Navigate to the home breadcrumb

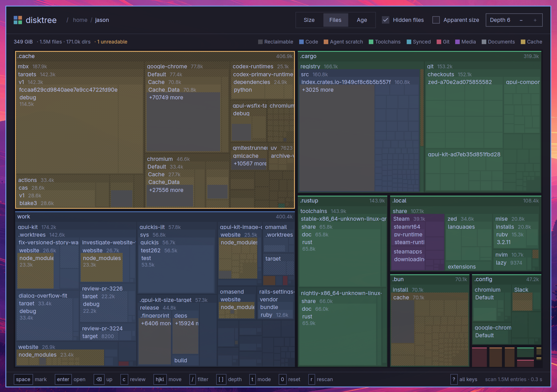click(80, 20)
